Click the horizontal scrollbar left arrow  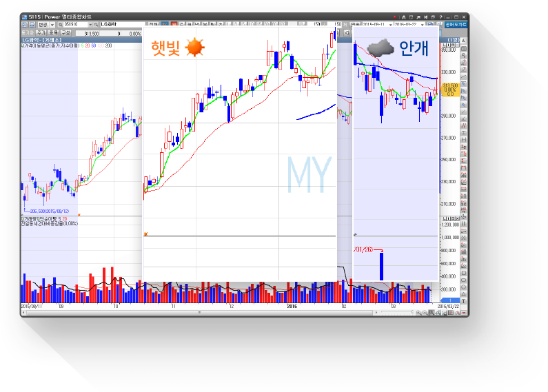pyautogui.click(x=23, y=312)
